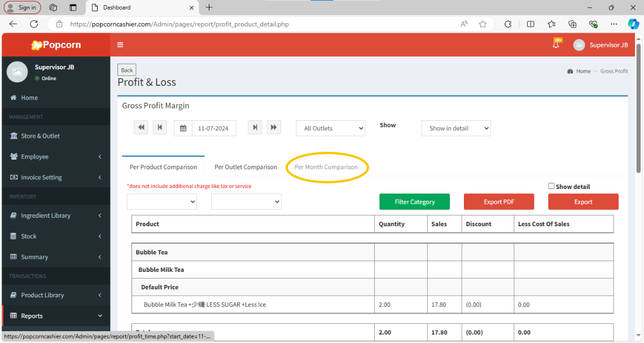
Task: Toggle the hamburger sidebar menu icon
Action: click(120, 45)
